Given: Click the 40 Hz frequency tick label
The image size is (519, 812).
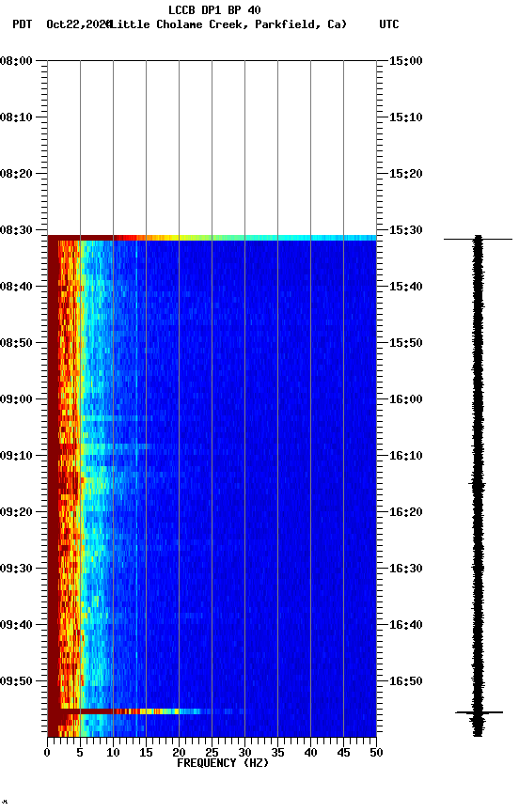Looking at the screenshot, I should [311, 753].
